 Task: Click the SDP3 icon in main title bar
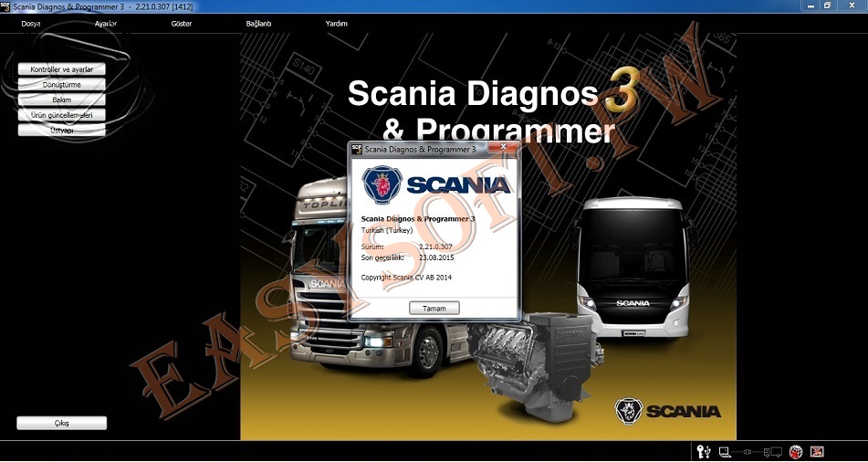5,5
